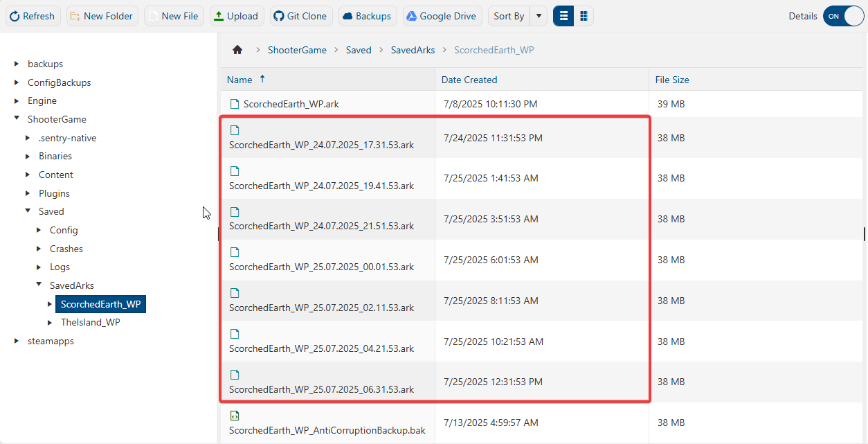Select TheIsland_WP in the folder tree

(91, 322)
